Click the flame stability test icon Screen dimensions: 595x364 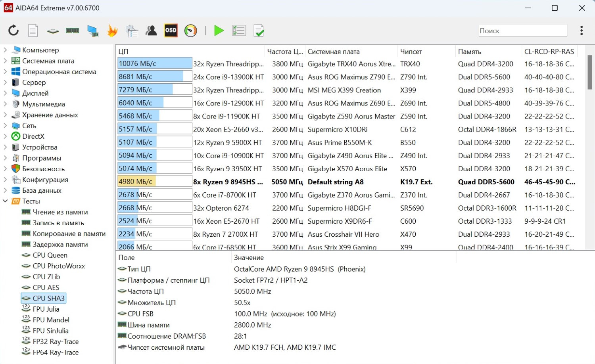112,31
